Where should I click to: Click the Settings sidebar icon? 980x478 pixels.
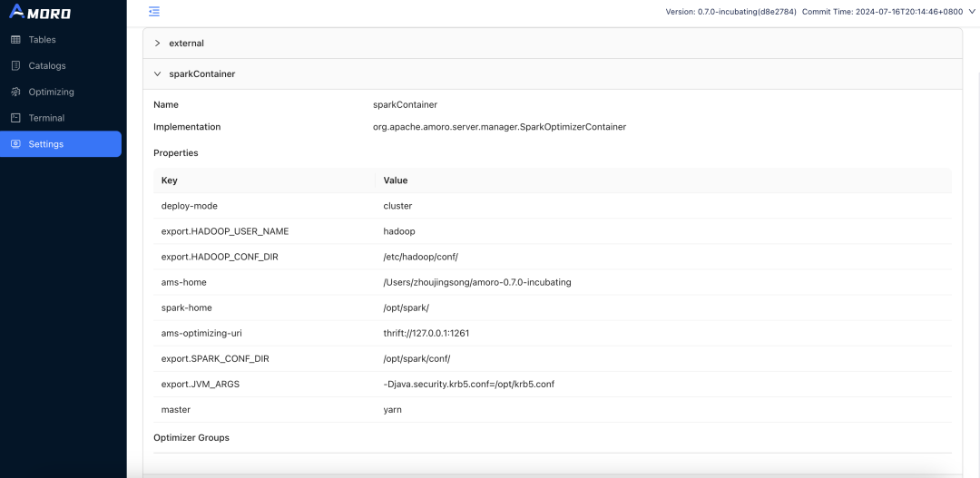click(x=15, y=144)
